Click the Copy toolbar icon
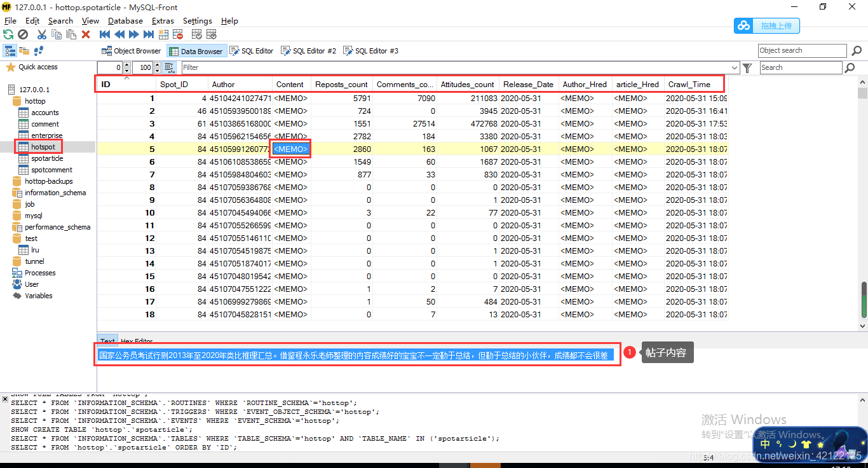Image resolution: width=868 pixels, height=468 pixels. point(57,34)
